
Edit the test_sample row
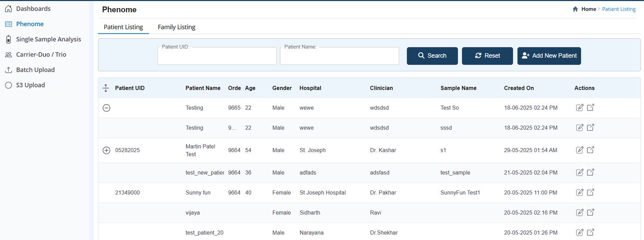[x=580, y=172]
